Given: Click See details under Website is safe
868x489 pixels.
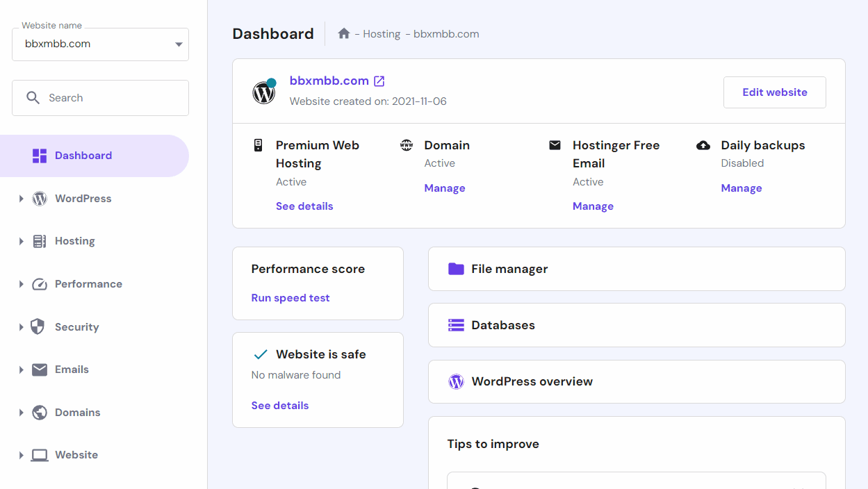Looking at the screenshot, I should pos(280,406).
